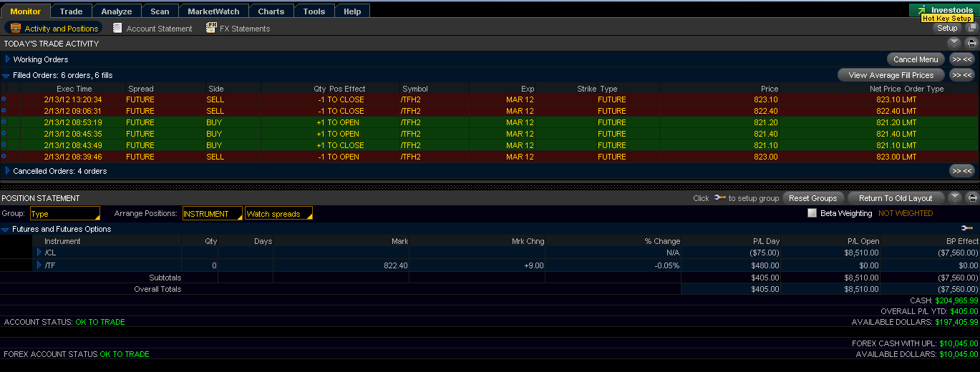The width and height of the screenshot is (980, 372).
Task: Open the Group Type dropdown
Action: [64, 213]
